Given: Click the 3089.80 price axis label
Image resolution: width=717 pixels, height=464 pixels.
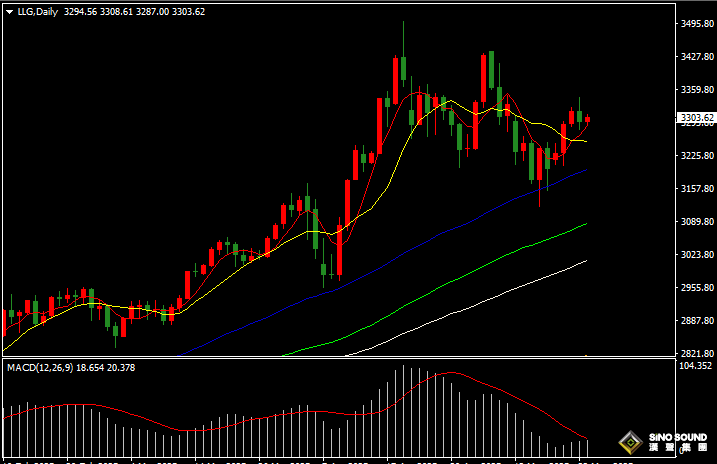Looking at the screenshot, I should coord(696,222).
